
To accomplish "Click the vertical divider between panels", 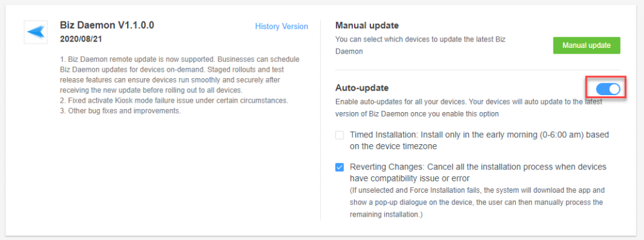I will coord(320,120).
